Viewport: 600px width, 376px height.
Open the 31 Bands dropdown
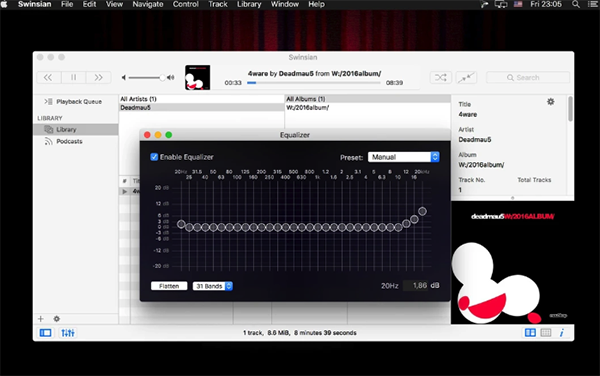tap(213, 286)
